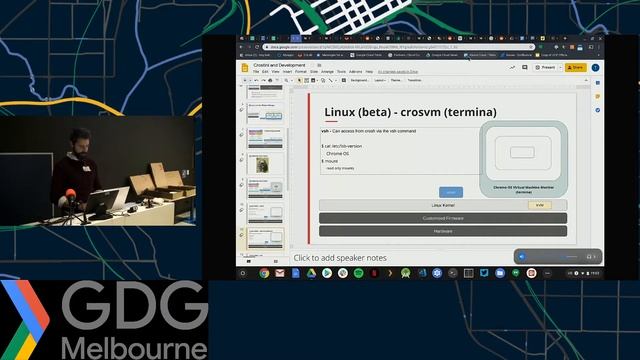Click the Google Slides home logo

(245, 68)
